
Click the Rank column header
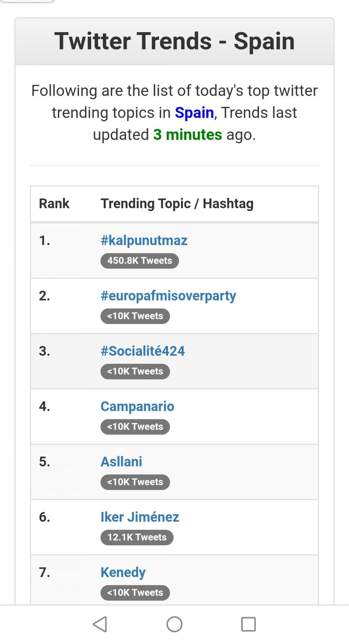tap(54, 204)
